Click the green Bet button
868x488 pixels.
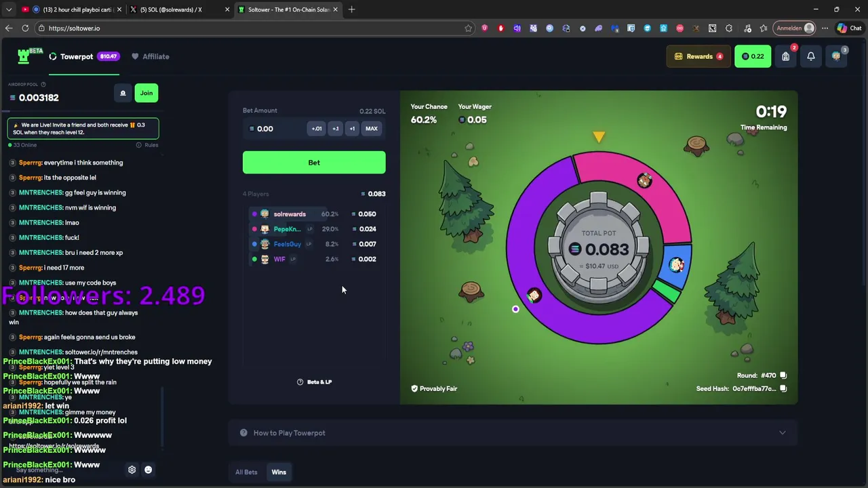coord(314,163)
